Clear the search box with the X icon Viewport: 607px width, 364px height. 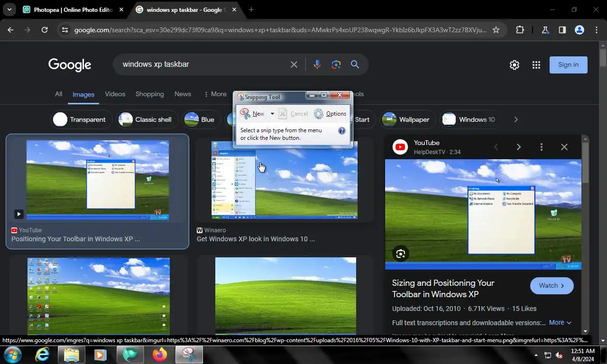tap(294, 64)
